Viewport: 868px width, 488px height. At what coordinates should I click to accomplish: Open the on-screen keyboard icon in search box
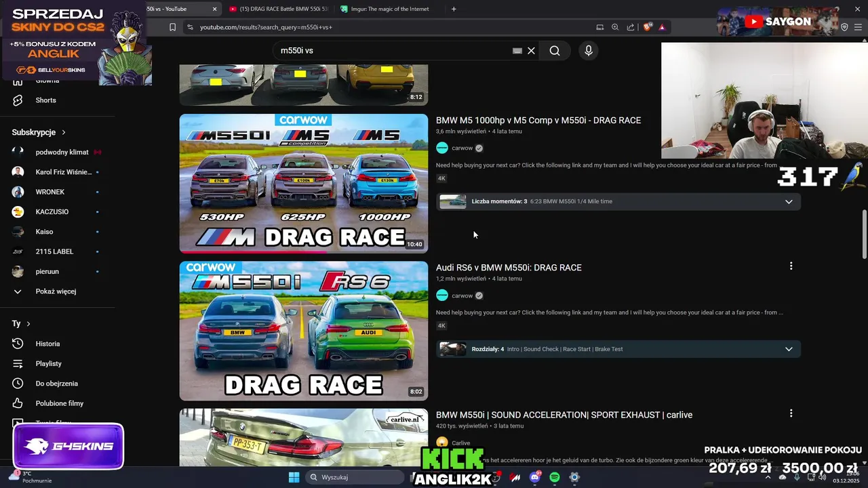coord(517,51)
